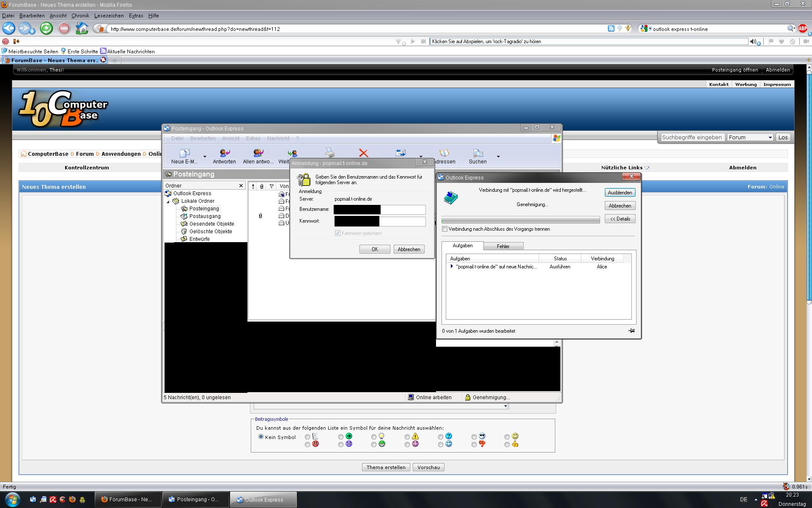Image resolution: width=812 pixels, height=508 pixels.
Task: Open the Forum search scope dropdown
Action: pos(750,137)
